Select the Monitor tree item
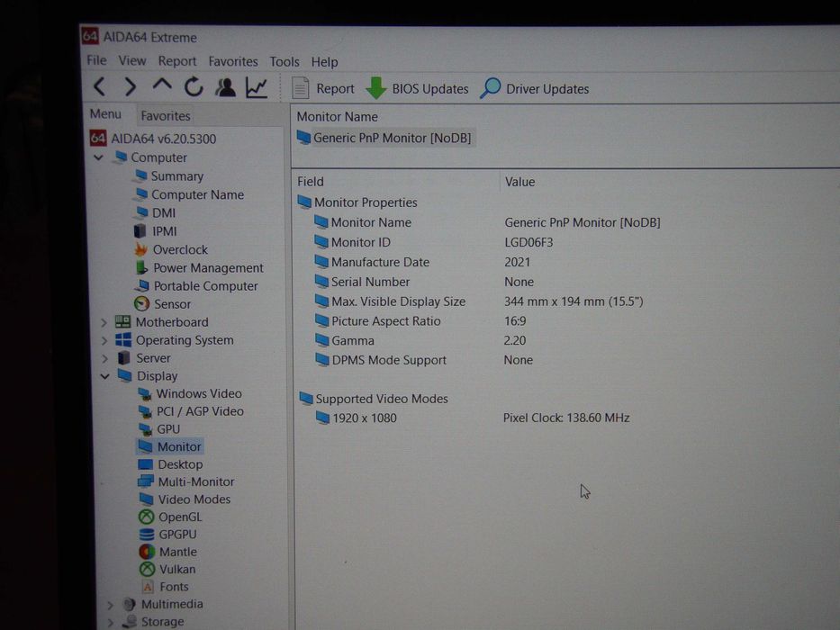840x630 pixels. click(x=170, y=446)
